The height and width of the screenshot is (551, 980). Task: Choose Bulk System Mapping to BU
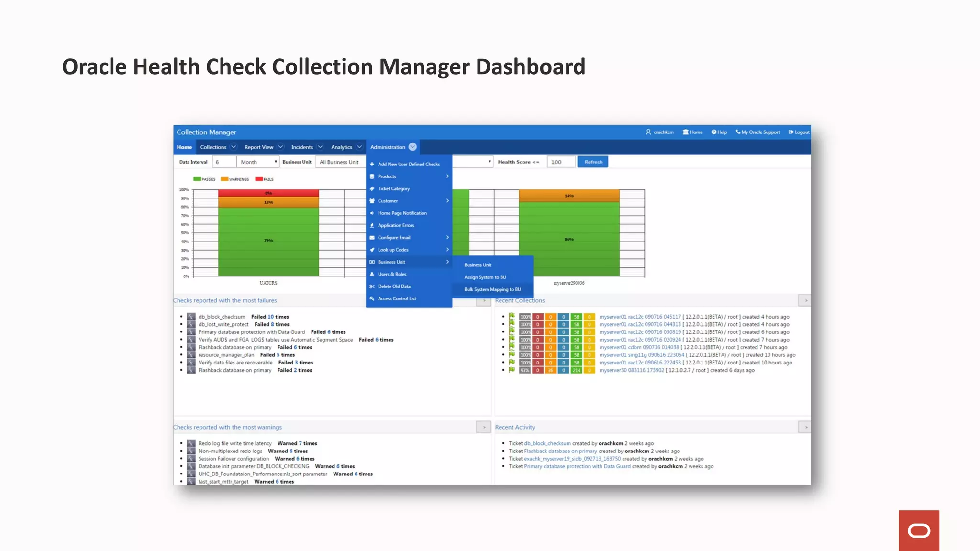(x=492, y=289)
